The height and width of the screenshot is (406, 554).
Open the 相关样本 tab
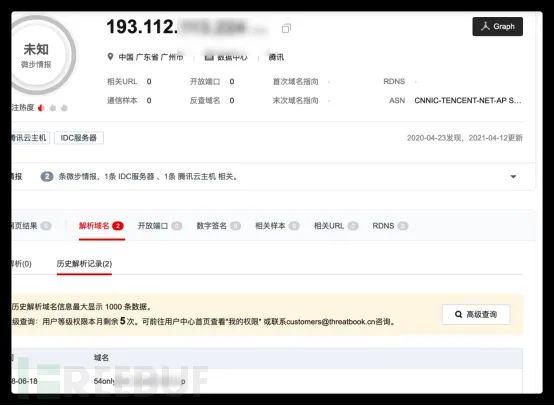click(277, 226)
